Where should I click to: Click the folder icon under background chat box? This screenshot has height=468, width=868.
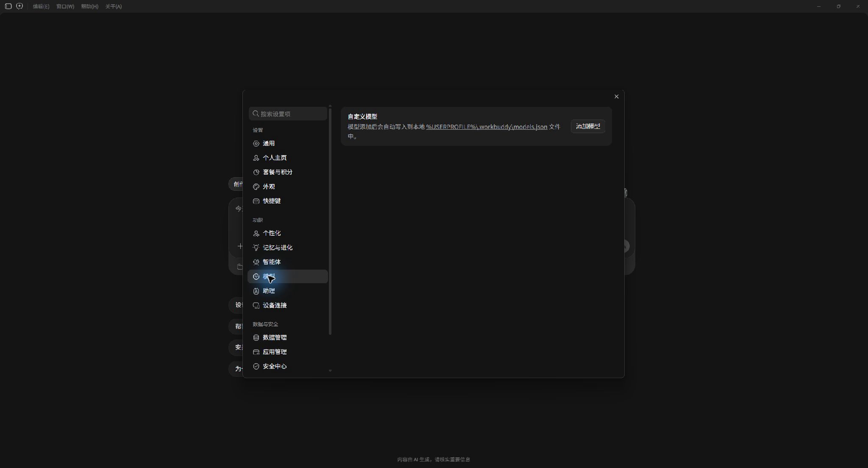click(240, 267)
